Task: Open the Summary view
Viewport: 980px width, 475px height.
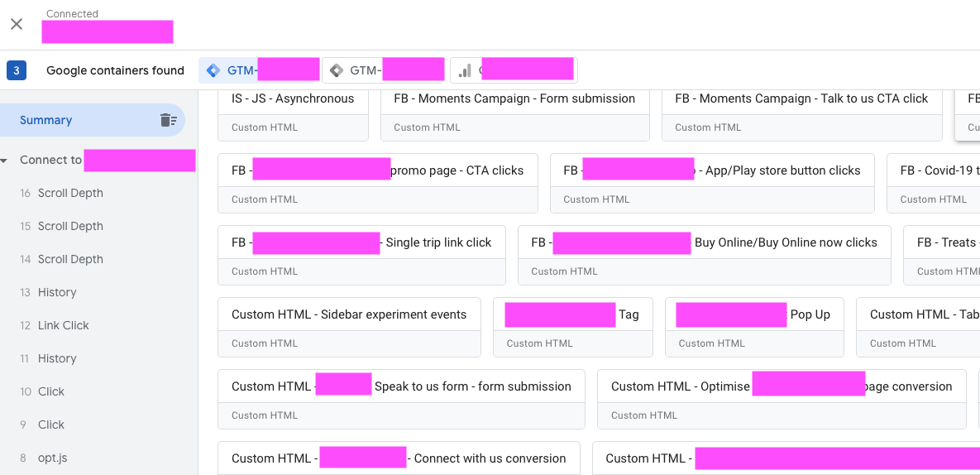Action: (x=46, y=120)
